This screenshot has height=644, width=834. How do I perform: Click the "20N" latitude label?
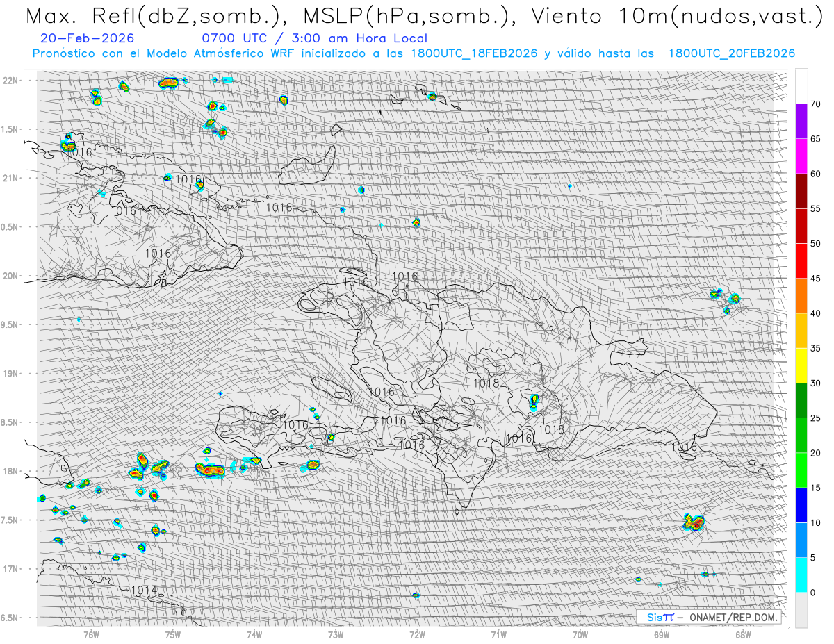pos(12,276)
